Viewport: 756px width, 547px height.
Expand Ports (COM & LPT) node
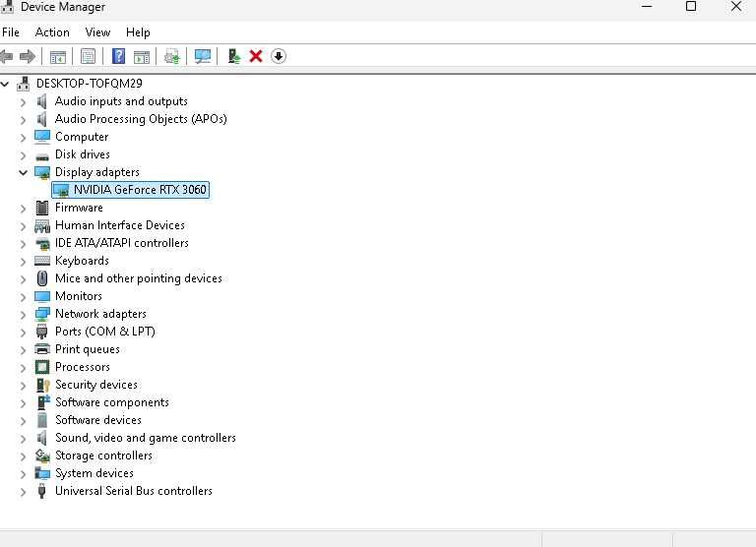[x=23, y=333]
